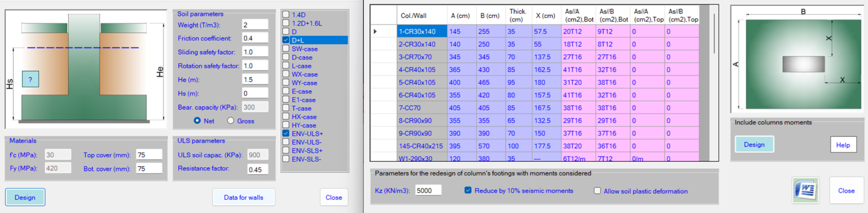Enable Allow soil plastic deformation
Image resolution: width=868 pixels, height=213 pixels.
(597, 191)
